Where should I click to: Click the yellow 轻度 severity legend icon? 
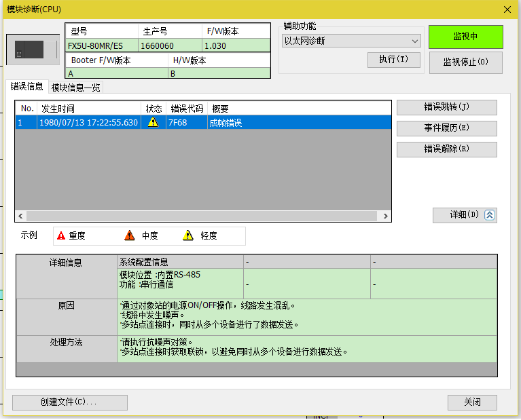(188, 235)
